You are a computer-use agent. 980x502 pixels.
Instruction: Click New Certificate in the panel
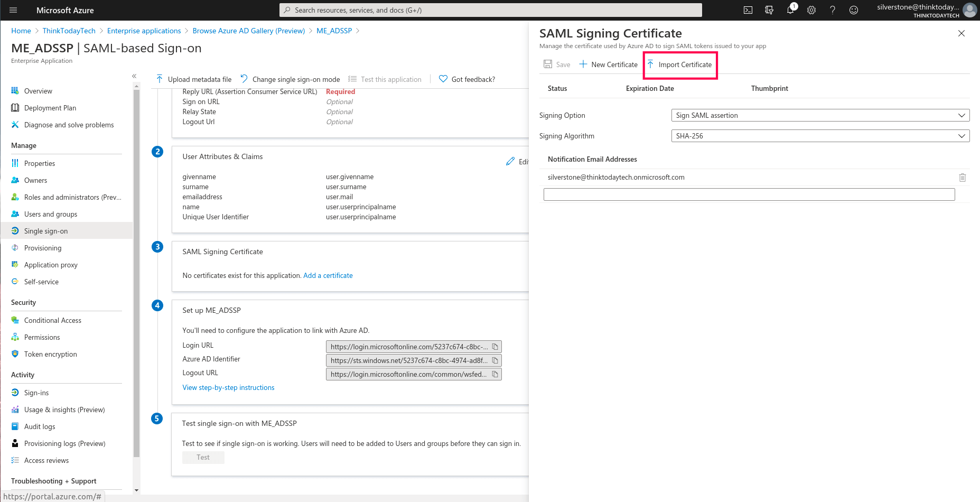[609, 64]
